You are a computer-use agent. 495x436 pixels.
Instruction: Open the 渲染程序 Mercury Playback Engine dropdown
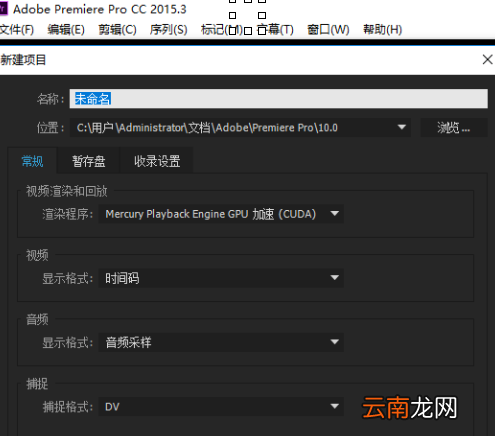pyautogui.click(x=221, y=214)
